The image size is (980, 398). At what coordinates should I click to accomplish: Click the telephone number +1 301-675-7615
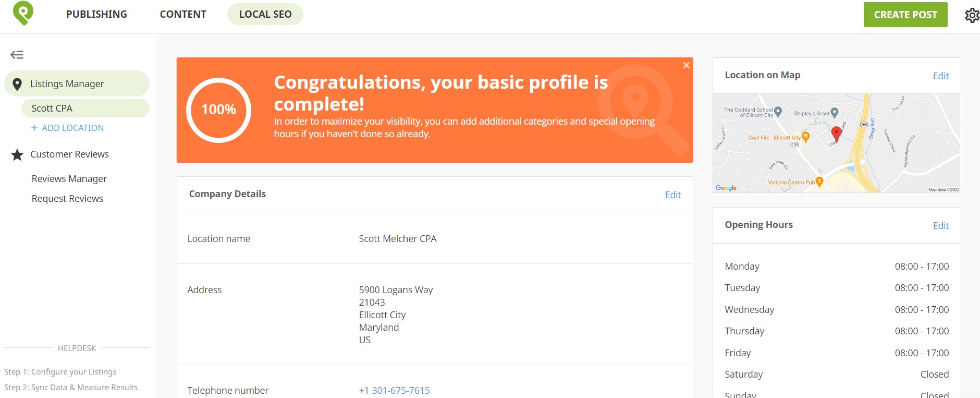[x=394, y=390]
